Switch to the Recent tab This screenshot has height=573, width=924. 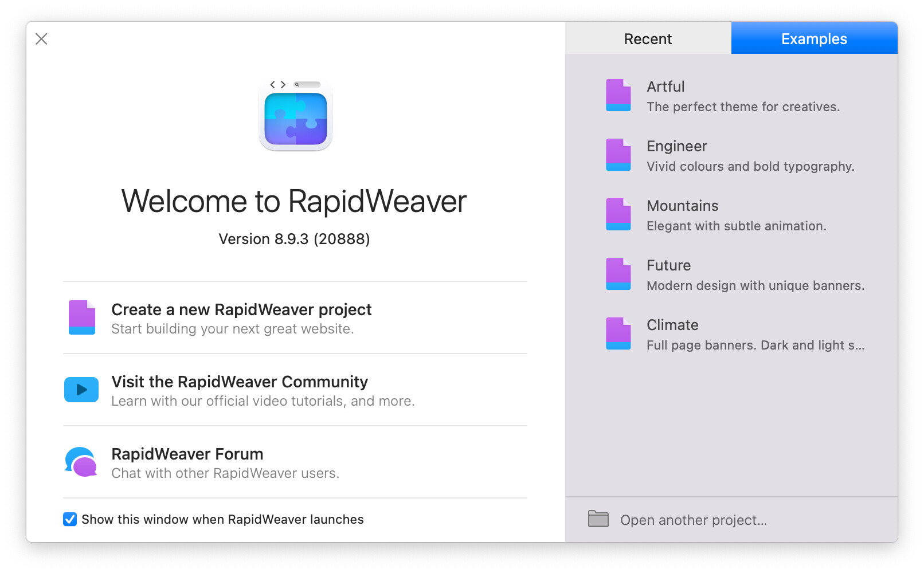coord(648,38)
